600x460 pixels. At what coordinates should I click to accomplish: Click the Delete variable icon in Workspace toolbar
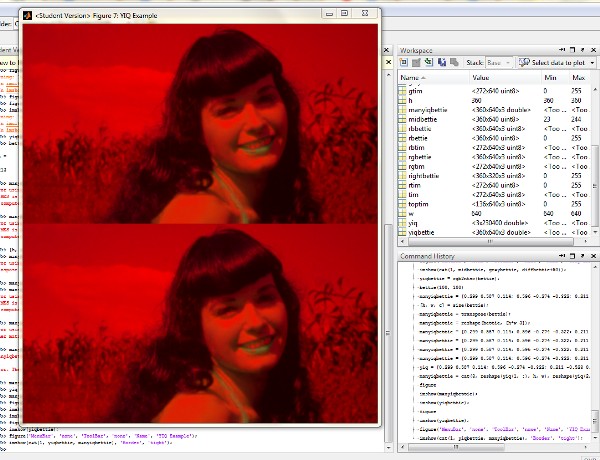pyautogui.click(x=454, y=62)
